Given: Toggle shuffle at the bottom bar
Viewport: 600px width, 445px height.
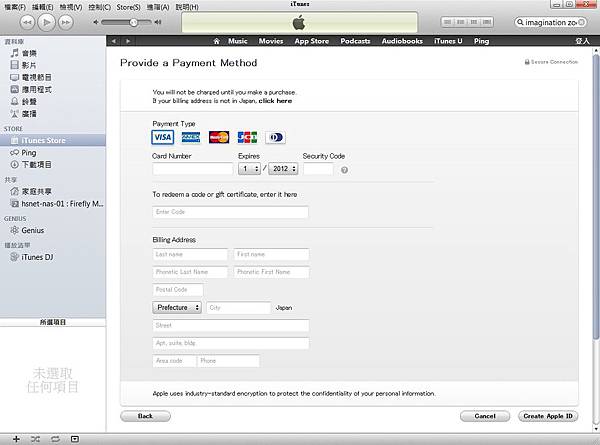Looking at the screenshot, I should [35, 439].
